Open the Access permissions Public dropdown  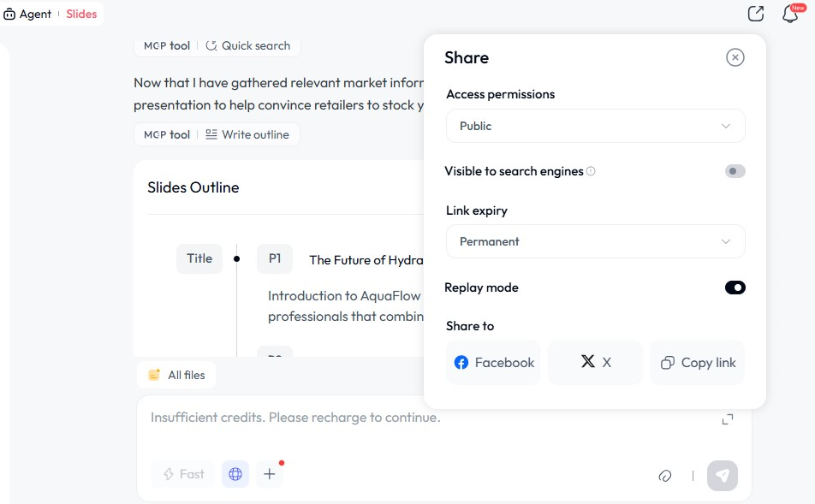(x=595, y=126)
